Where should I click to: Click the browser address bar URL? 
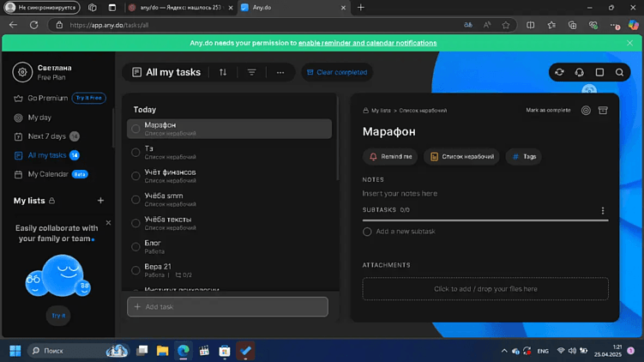tap(109, 25)
